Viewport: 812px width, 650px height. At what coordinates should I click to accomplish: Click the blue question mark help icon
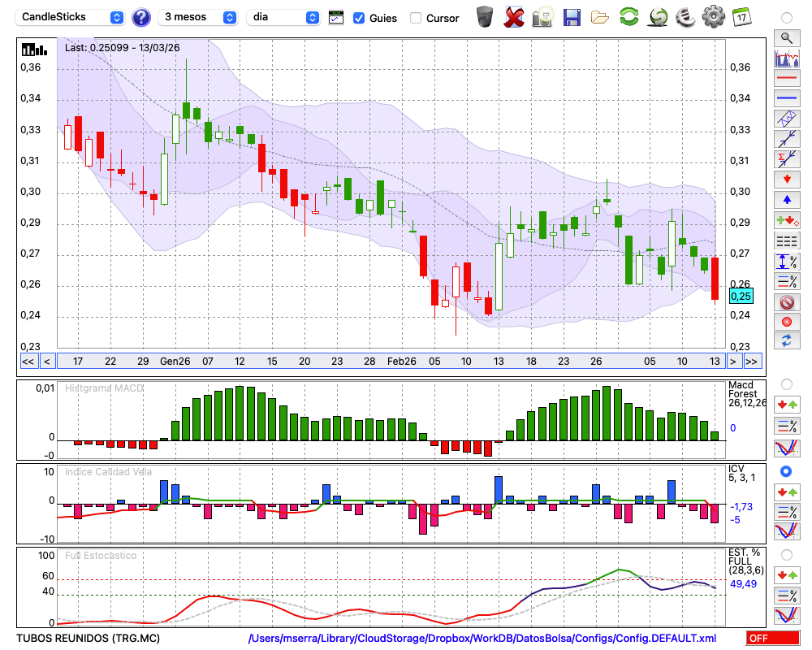click(x=140, y=17)
